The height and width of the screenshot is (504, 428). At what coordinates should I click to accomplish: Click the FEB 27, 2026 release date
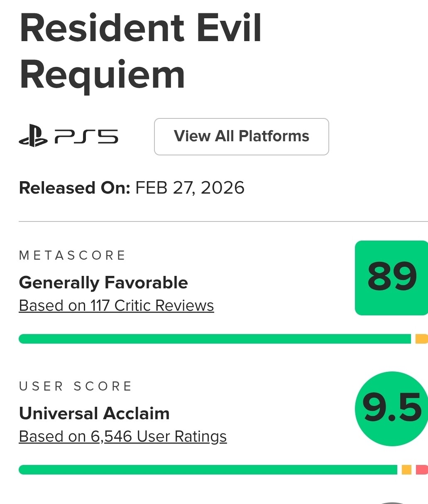click(190, 188)
